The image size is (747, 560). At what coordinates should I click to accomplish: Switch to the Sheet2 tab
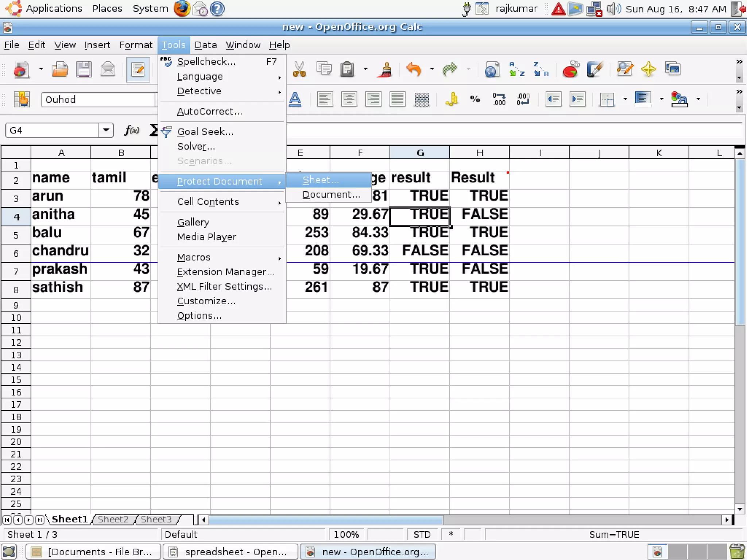click(113, 519)
